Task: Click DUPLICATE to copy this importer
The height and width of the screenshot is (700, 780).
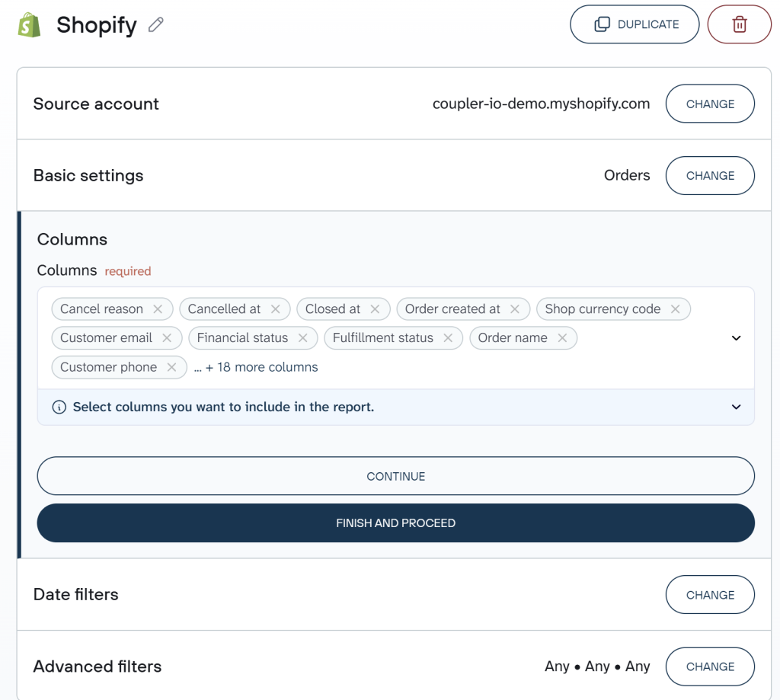Action: point(635,24)
